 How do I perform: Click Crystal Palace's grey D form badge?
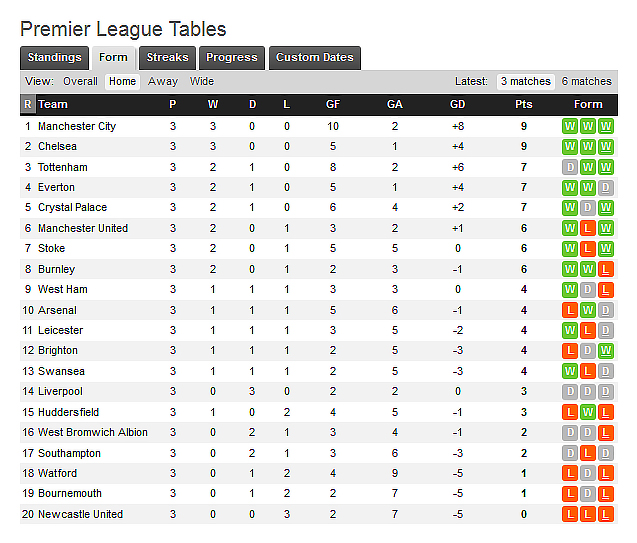(x=588, y=208)
